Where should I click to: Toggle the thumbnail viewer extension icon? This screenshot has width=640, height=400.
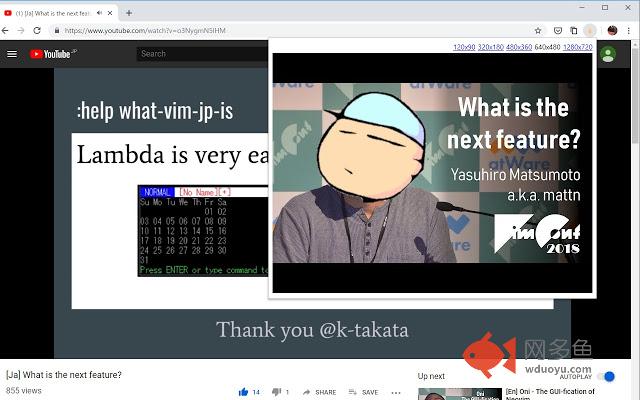pyautogui.click(x=590, y=31)
